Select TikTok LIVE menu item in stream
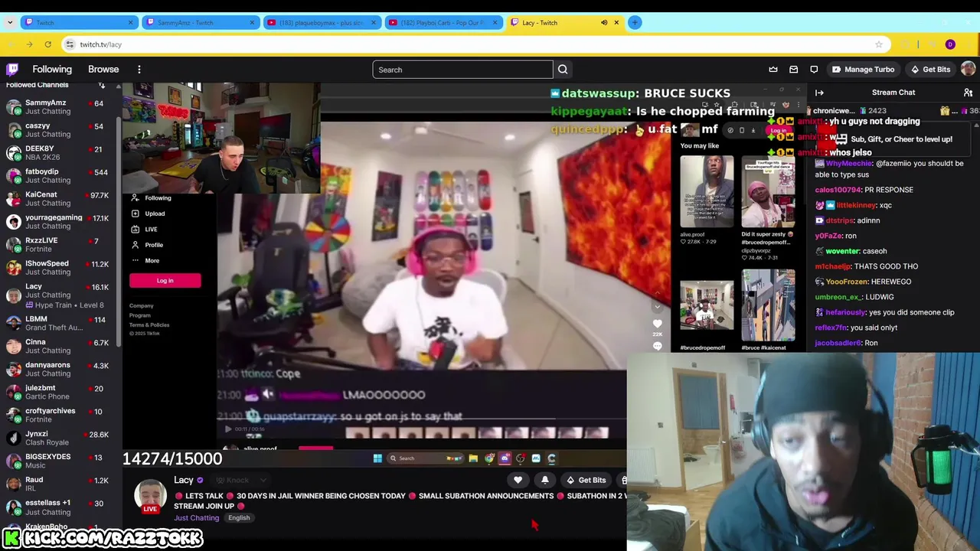Viewport: 980px width, 551px height. click(x=151, y=230)
